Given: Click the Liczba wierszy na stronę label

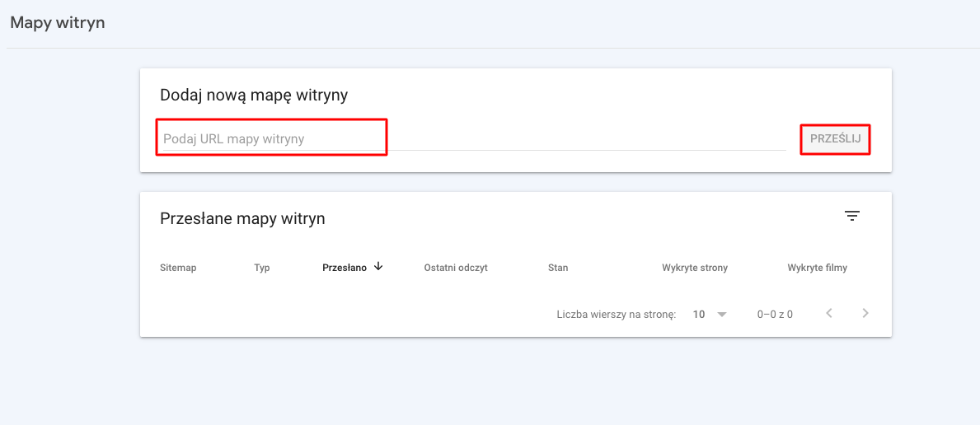Looking at the screenshot, I should point(617,315).
